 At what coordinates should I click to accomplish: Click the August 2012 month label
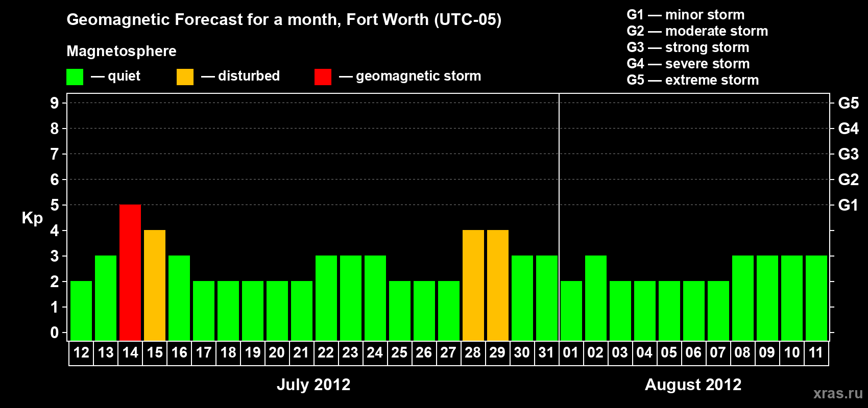point(693,385)
